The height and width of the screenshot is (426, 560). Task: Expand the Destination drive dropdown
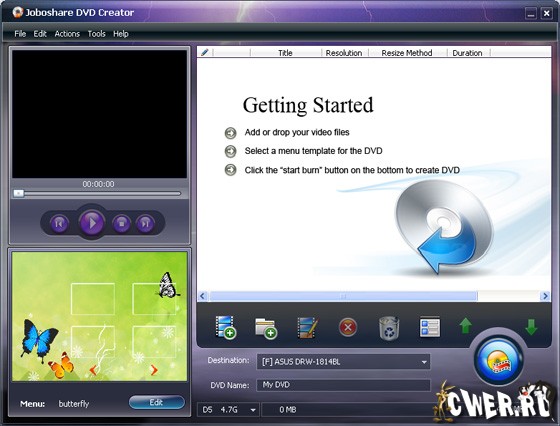424,362
